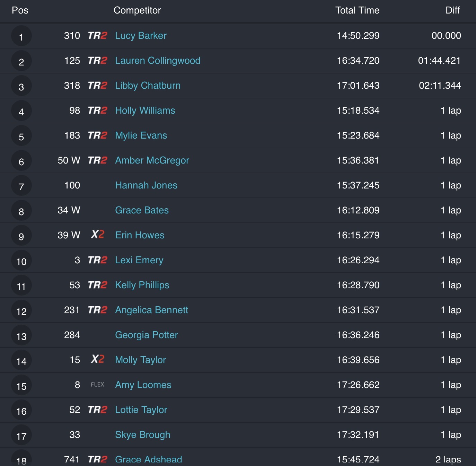Click the TR2 badge beside Amber McGregor
Screen dimensions: 476x466
tap(97, 160)
